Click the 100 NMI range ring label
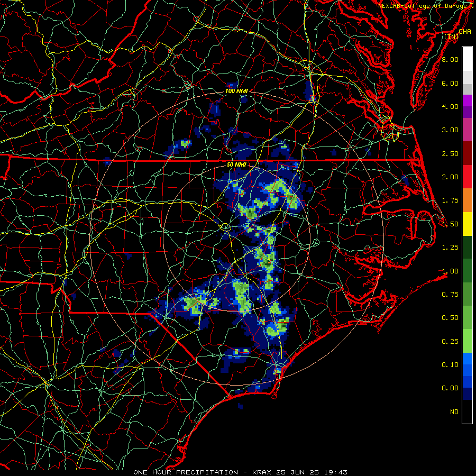 (236, 91)
